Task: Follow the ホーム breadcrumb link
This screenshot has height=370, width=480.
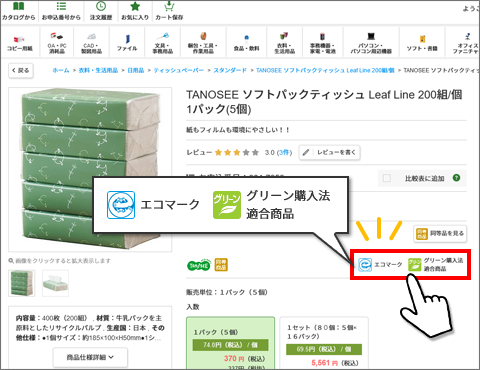Action: click(61, 70)
